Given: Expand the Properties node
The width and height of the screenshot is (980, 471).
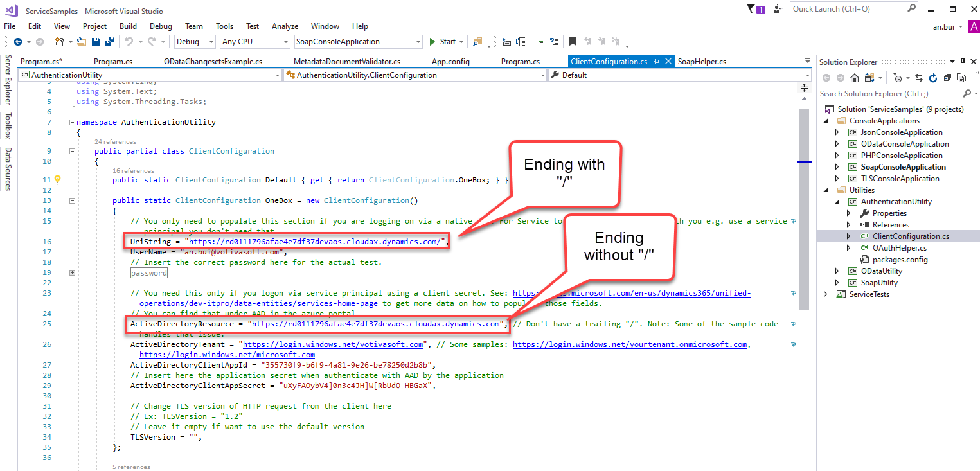Looking at the screenshot, I should [x=849, y=213].
